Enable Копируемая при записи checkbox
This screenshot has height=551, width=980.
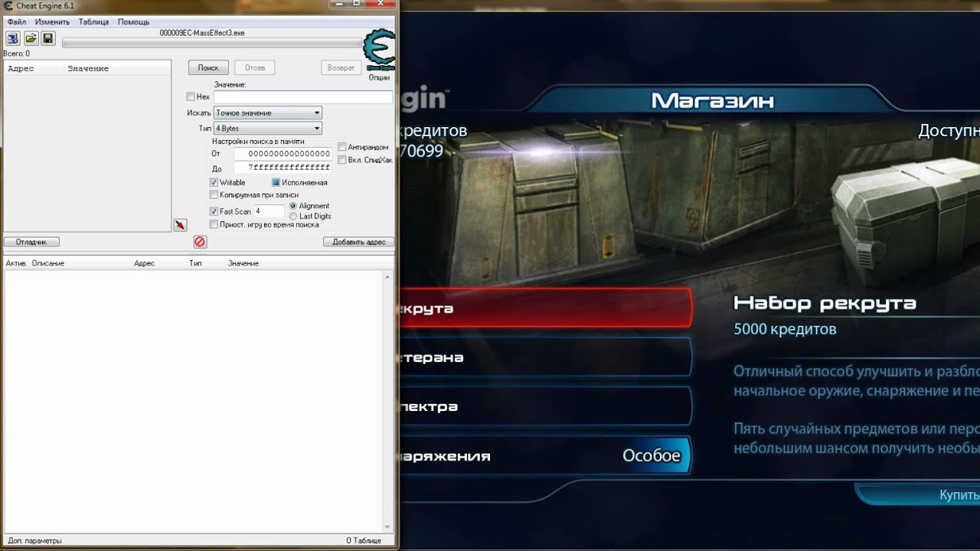point(214,195)
